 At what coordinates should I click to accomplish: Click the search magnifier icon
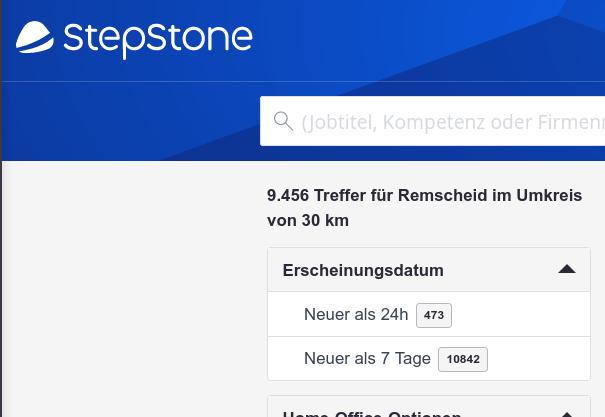click(283, 121)
